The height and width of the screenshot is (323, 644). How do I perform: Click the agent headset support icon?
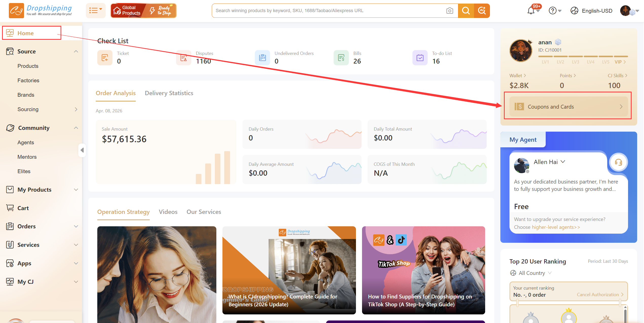tap(618, 162)
